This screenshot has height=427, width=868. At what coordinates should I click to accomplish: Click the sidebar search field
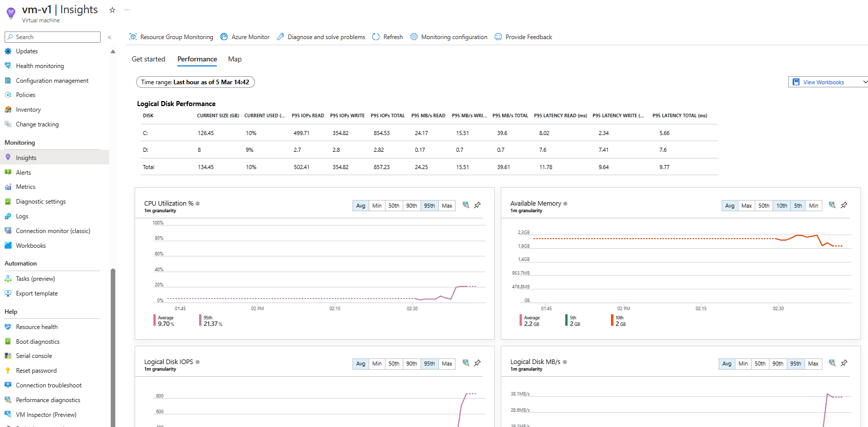click(52, 37)
